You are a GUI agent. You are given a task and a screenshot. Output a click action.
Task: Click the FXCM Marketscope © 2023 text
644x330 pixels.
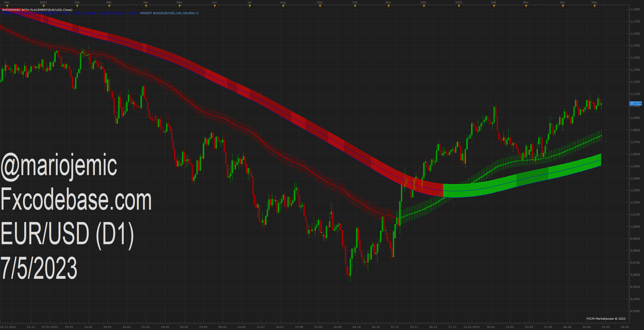click(x=606, y=319)
